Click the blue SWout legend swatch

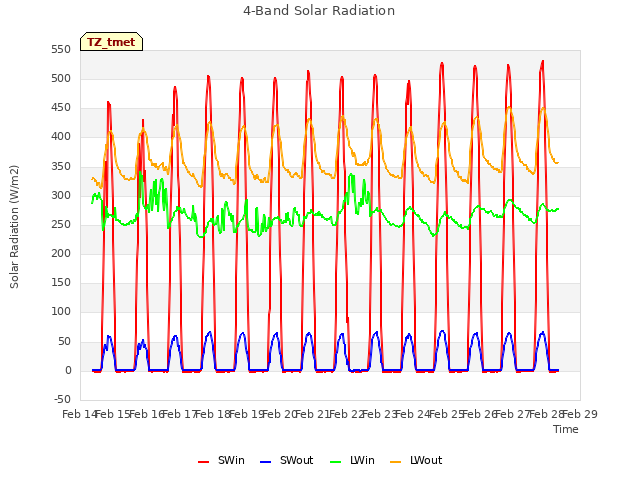(x=265, y=462)
